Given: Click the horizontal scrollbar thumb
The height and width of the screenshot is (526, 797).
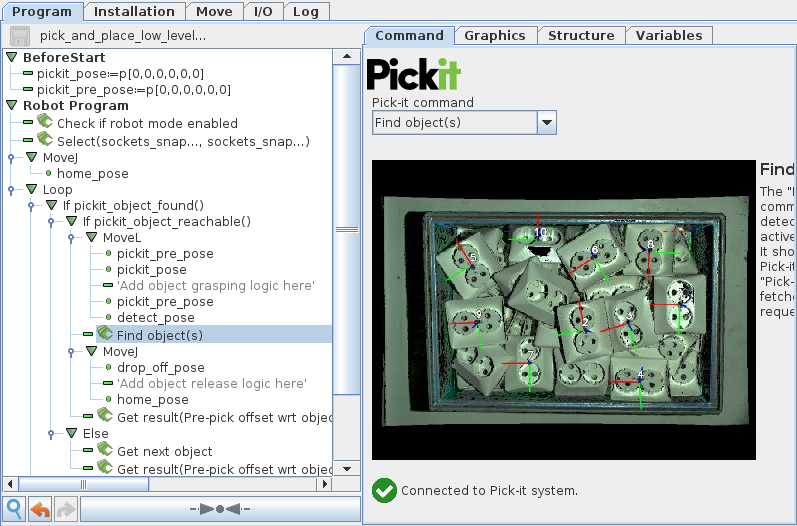Looking at the screenshot, I should pyautogui.click(x=83, y=484).
